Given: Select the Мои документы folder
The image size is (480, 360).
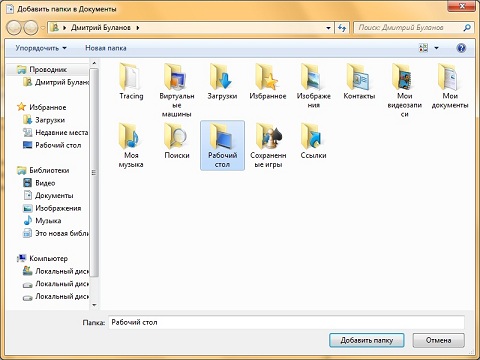Looking at the screenshot, I should (x=450, y=86).
